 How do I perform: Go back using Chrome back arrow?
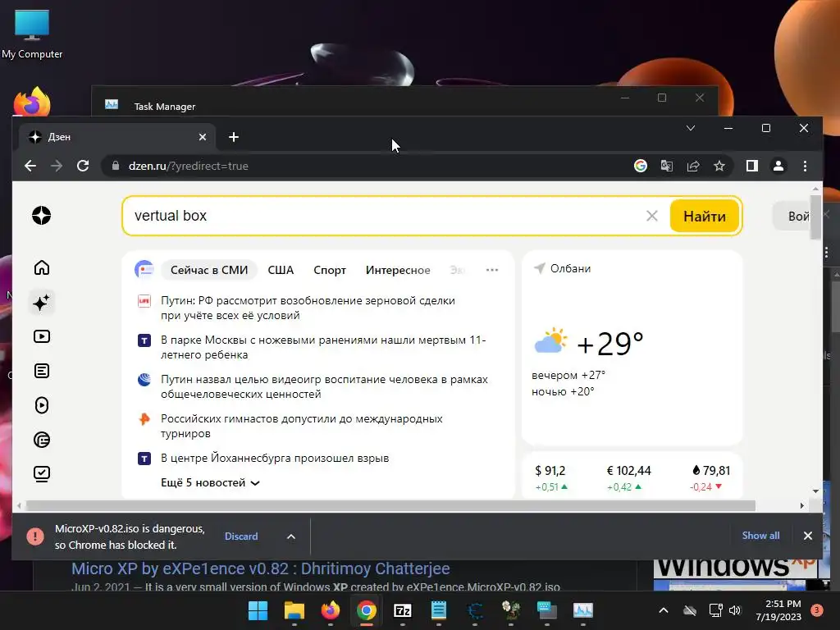click(x=30, y=166)
